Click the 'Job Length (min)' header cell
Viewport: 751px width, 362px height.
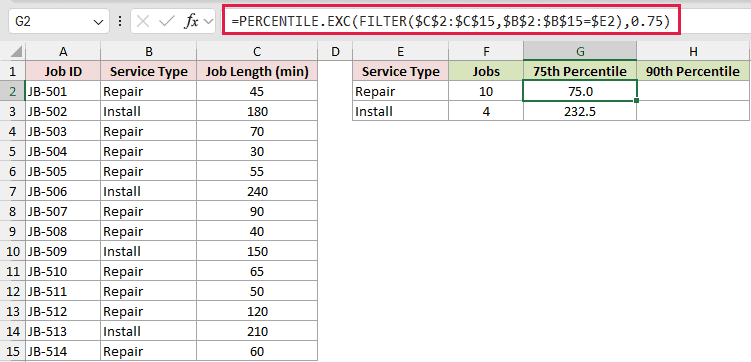tap(257, 71)
